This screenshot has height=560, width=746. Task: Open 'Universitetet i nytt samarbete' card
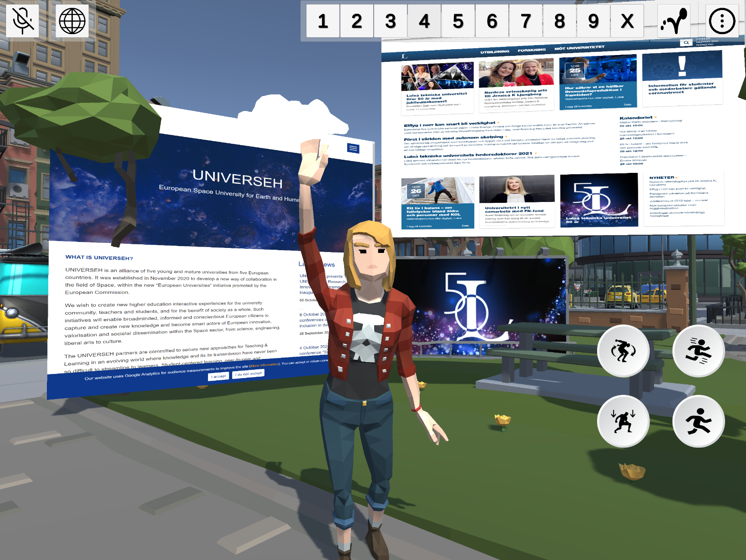point(517,201)
